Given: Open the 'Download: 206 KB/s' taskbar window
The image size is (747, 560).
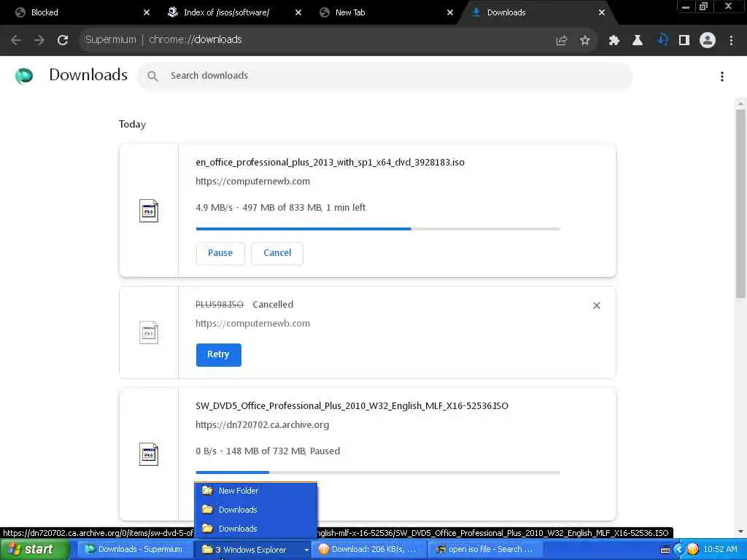Looking at the screenshot, I should [x=368, y=550].
